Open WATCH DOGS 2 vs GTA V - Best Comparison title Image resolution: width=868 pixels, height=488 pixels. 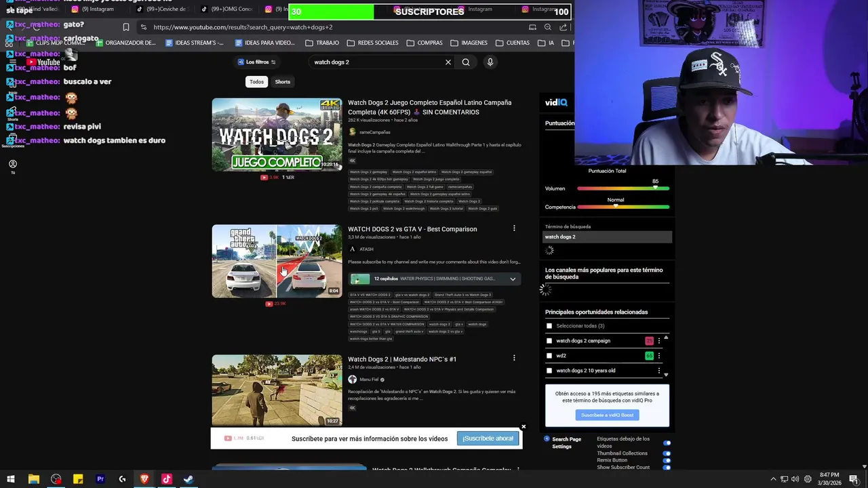click(x=412, y=229)
